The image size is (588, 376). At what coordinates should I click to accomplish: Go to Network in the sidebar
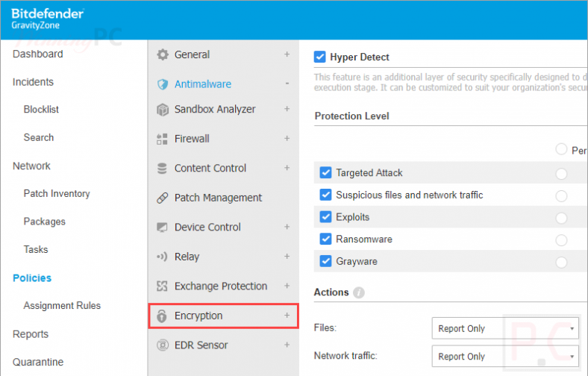coord(31,166)
